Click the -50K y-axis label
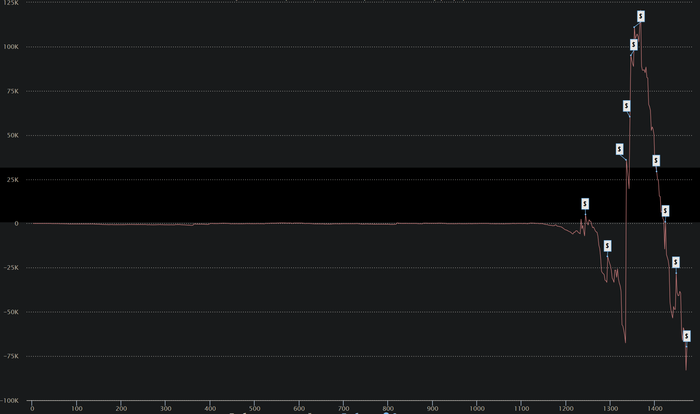 click(x=11, y=312)
